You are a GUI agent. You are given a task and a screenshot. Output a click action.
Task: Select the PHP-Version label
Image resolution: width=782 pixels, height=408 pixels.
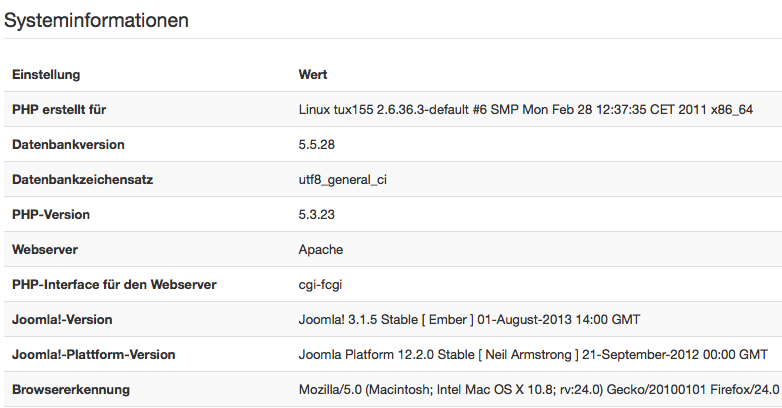pos(51,214)
